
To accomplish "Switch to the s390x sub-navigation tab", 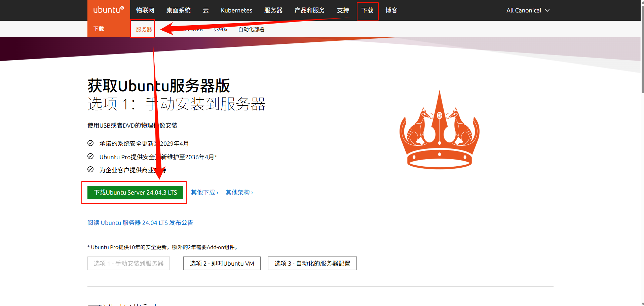I will (x=220, y=30).
